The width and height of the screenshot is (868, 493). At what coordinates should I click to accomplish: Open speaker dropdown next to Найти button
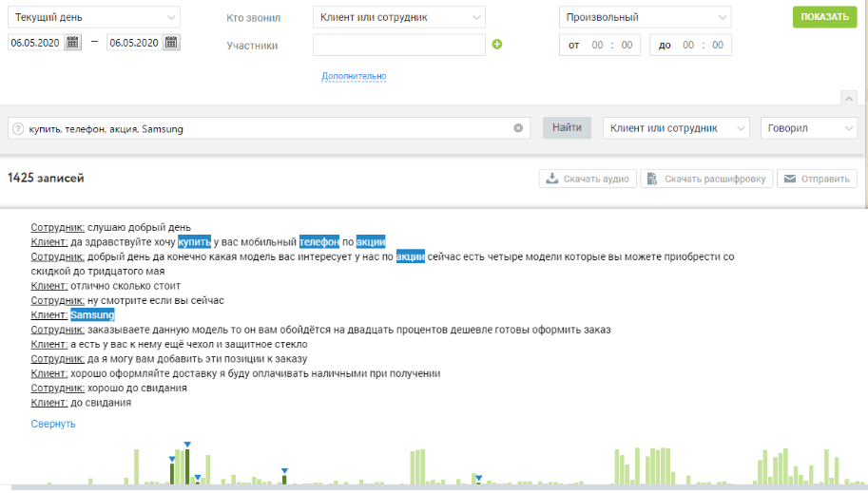(677, 128)
